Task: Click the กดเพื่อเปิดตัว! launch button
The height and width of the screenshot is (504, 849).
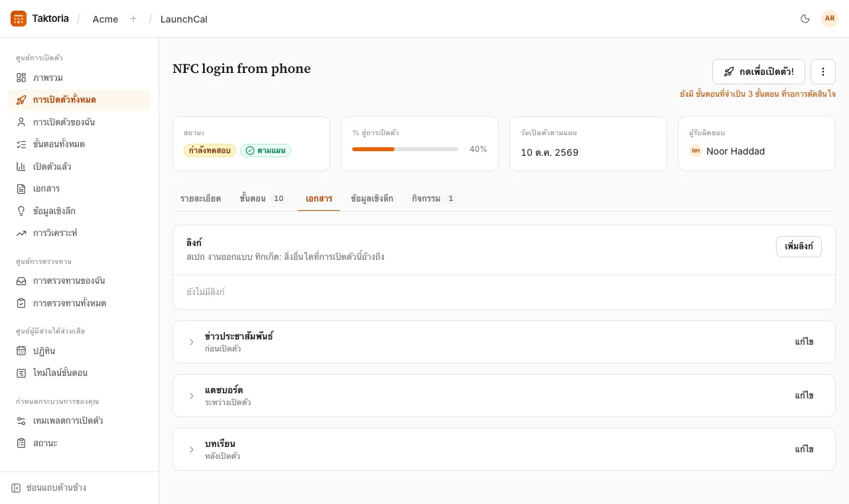Action: point(759,72)
